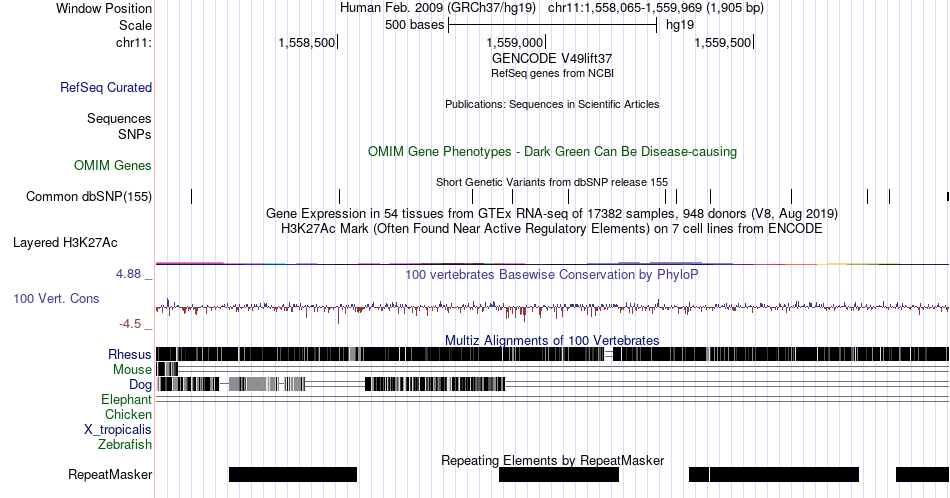Click 'Multiz Alignments of 100 Vertebrates' title
This screenshot has height=498, width=950.
[552, 340]
